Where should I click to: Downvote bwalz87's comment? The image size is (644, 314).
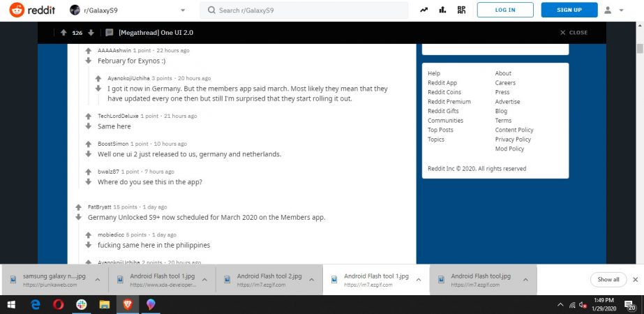(88, 181)
